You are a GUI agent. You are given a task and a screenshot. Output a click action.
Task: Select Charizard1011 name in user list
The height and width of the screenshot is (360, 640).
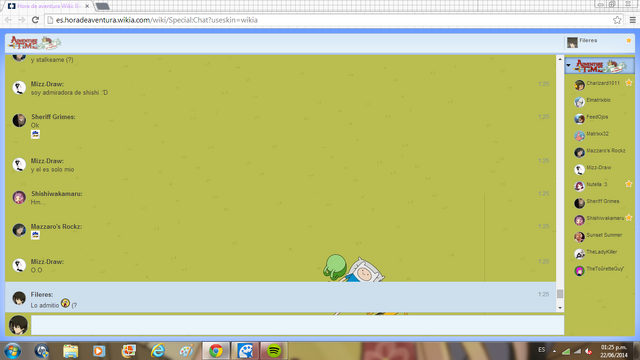click(603, 83)
